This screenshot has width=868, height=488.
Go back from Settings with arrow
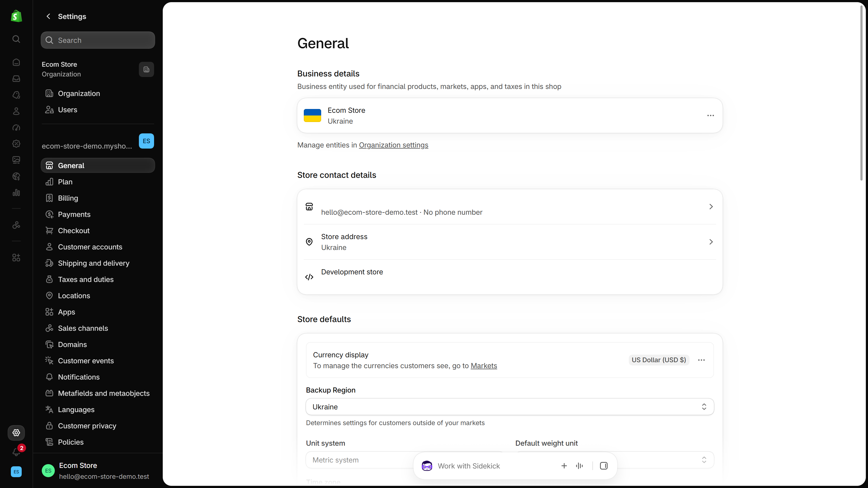click(49, 16)
